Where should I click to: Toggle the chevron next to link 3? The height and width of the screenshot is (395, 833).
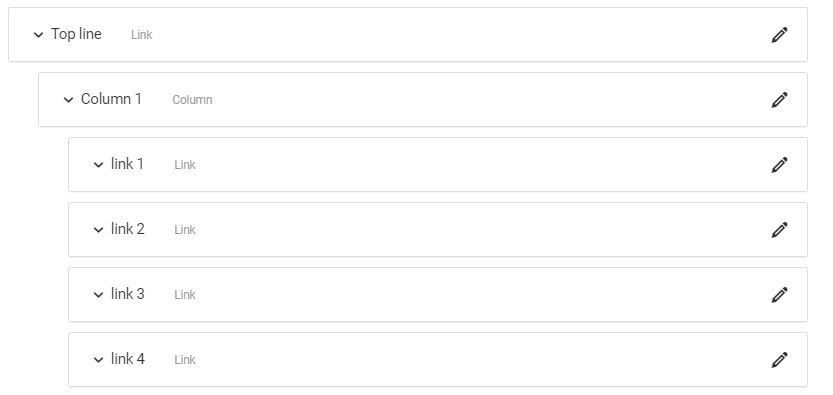(x=98, y=295)
